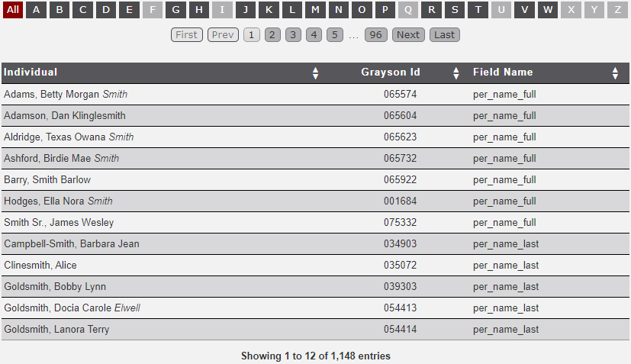Click Grayson Id 065922
The height and width of the screenshot is (364, 631).
point(400,180)
